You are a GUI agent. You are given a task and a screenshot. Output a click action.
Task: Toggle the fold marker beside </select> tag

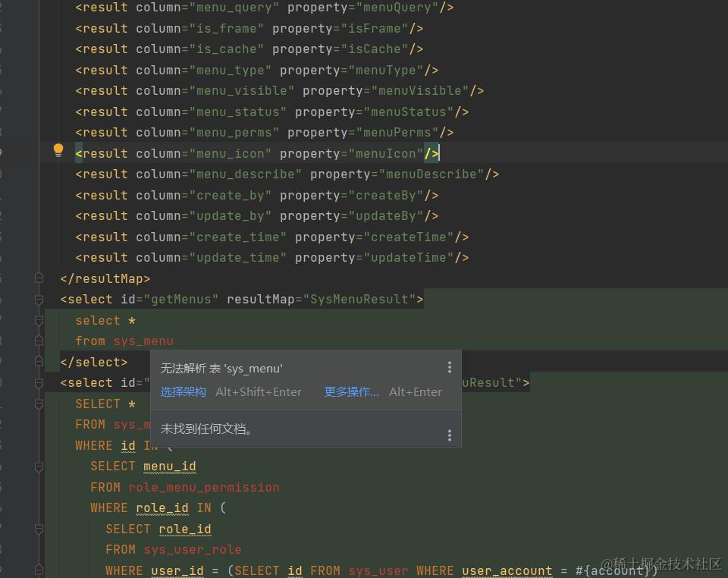[x=39, y=362]
